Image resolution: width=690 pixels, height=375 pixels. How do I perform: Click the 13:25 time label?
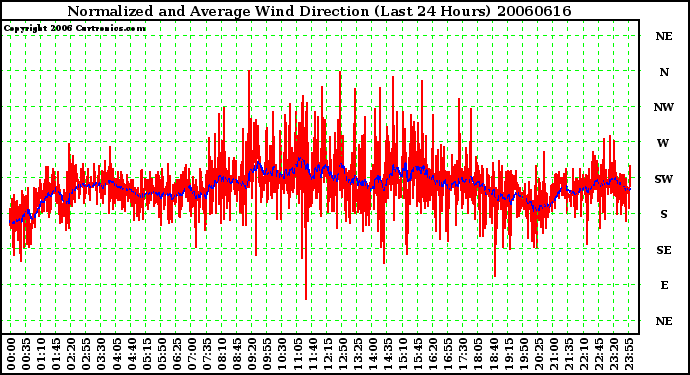coord(358,354)
